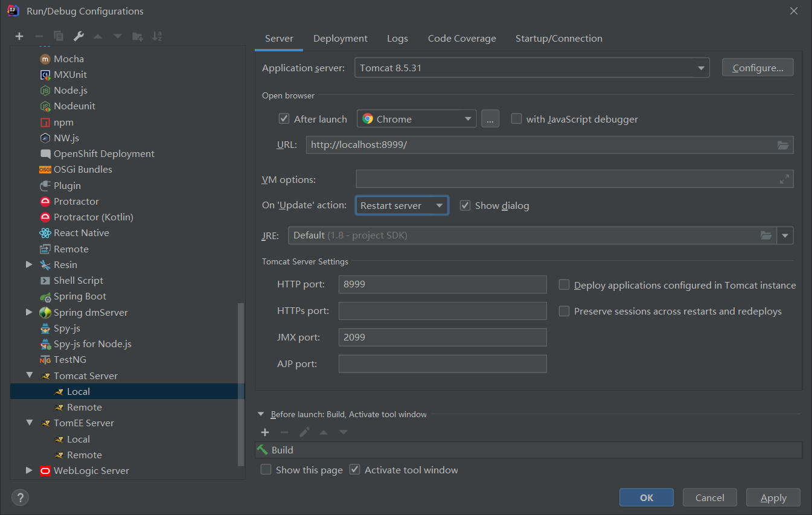The image size is (812, 515).
Task: Open the wrench edit templates icon
Action: [x=78, y=36]
